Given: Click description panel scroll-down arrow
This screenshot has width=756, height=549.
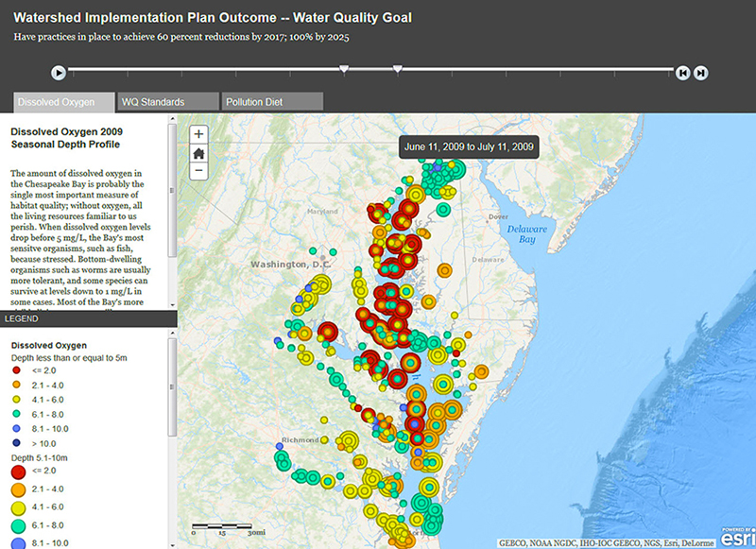Looking at the screenshot, I should [x=172, y=305].
